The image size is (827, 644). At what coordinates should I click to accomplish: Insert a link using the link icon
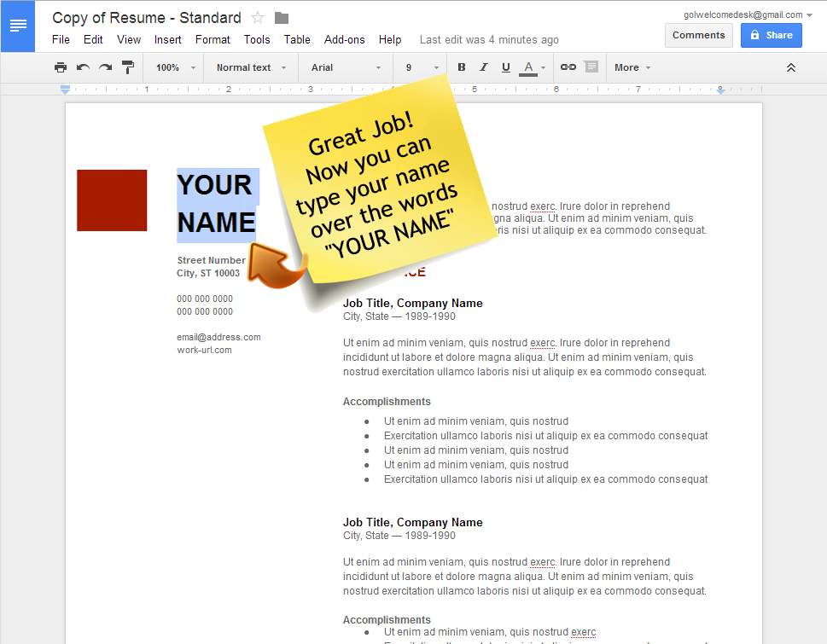tap(568, 67)
